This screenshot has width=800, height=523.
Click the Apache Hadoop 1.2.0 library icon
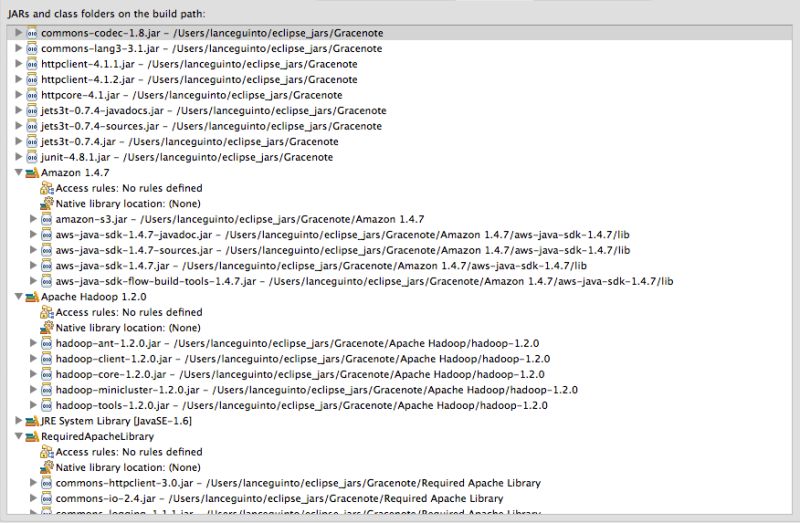pyautogui.click(x=32, y=296)
